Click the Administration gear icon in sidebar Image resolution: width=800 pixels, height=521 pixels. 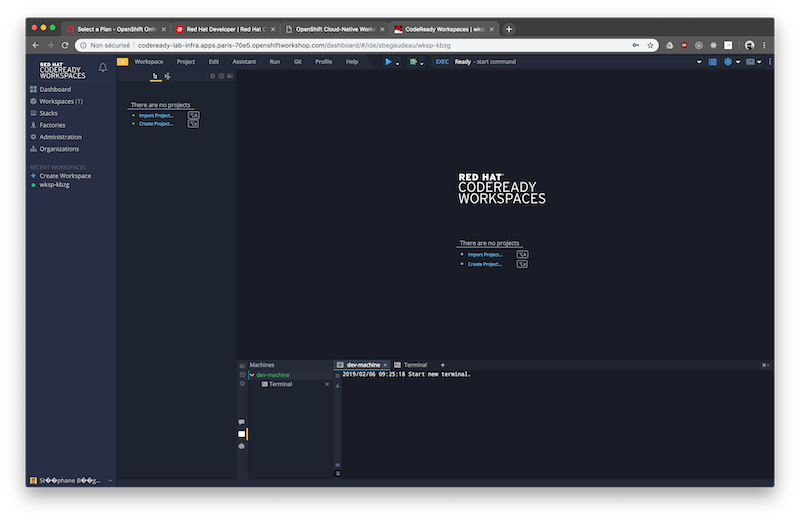(33, 137)
